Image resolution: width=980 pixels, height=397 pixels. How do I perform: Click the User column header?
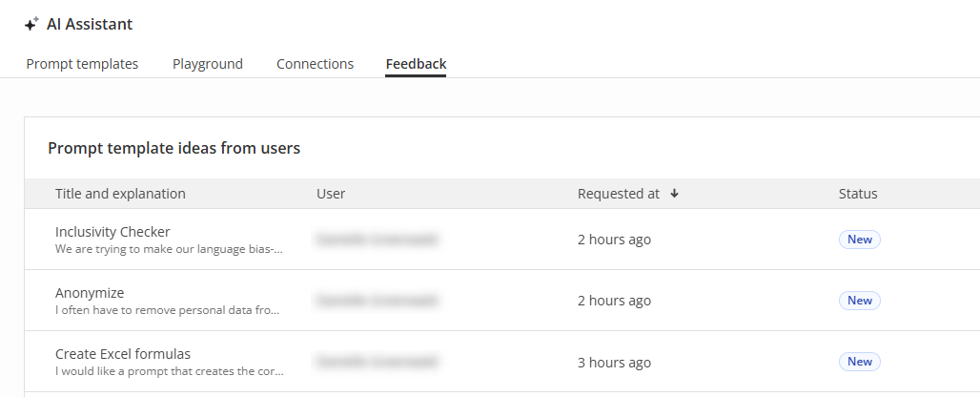331,194
